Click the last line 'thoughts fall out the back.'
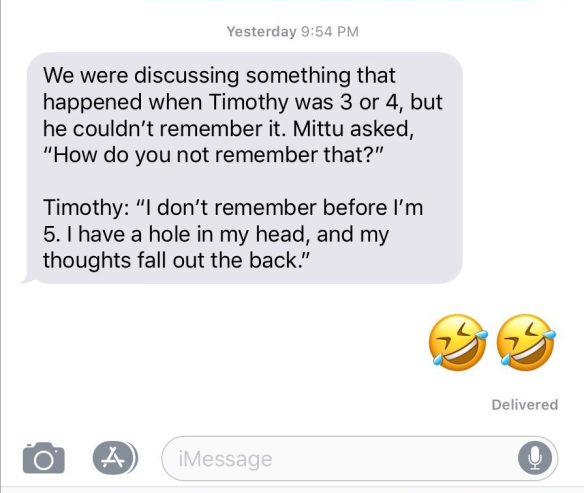Image resolution: width=584 pixels, height=493 pixels. point(176,261)
